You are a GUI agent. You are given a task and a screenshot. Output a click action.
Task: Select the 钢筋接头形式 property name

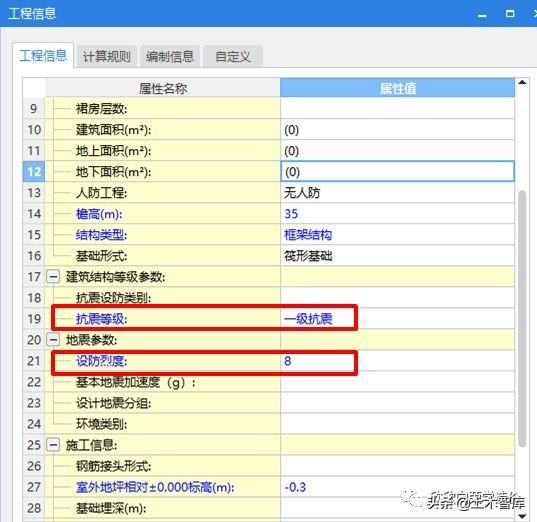[x=113, y=466]
